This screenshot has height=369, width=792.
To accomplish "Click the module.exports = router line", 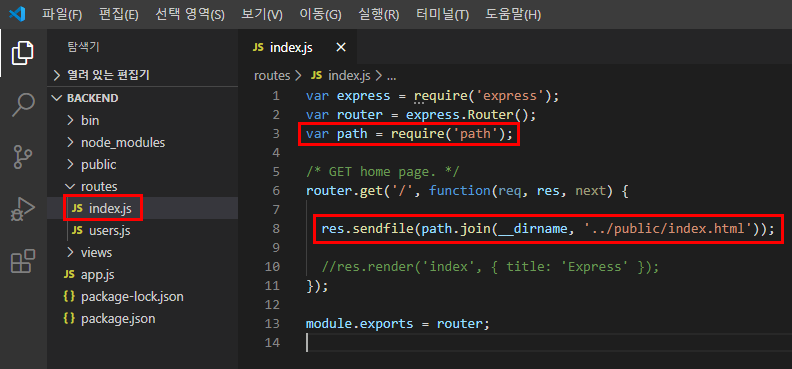I will (398, 324).
